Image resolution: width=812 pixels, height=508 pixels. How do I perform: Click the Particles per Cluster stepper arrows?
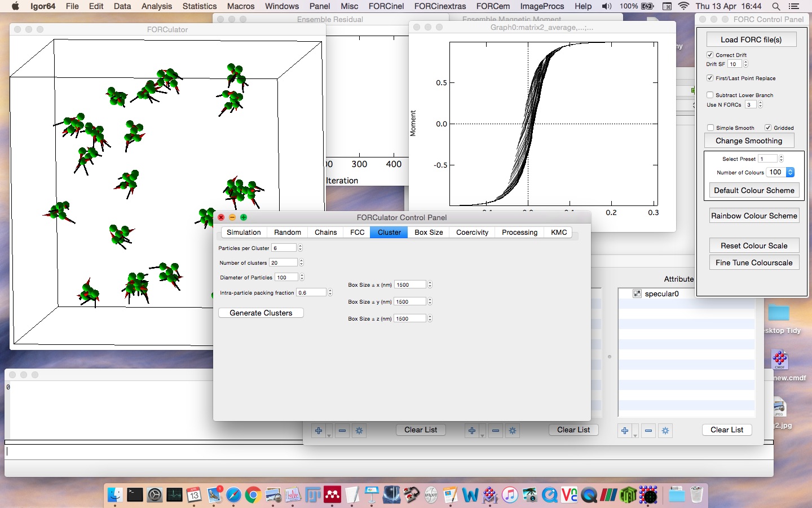(x=300, y=248)
